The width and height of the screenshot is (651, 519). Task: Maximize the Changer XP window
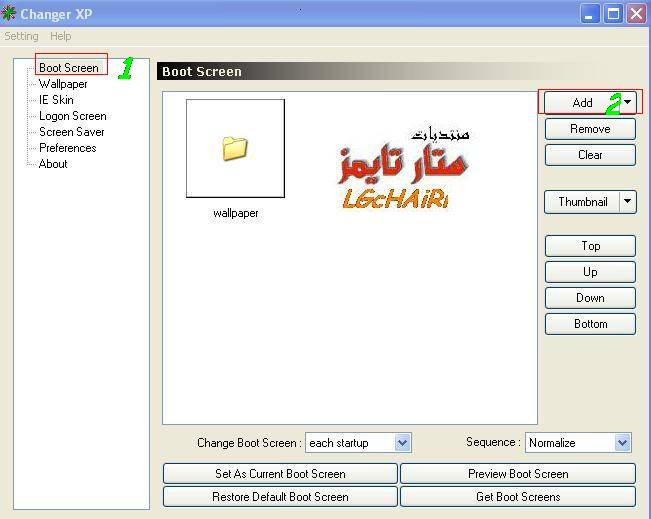(x=613, y=14)
